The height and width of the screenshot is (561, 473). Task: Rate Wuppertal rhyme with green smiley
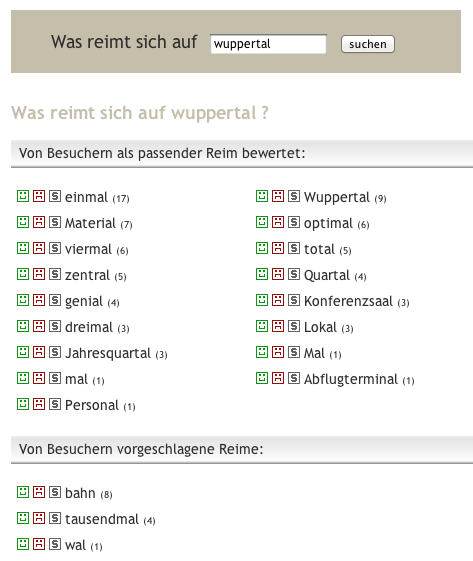pos(262,196)
